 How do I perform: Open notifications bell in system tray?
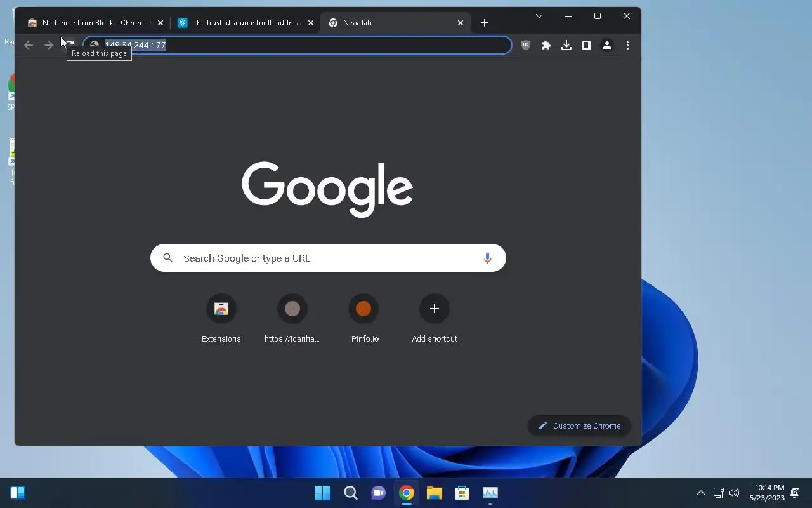(795, 493)
